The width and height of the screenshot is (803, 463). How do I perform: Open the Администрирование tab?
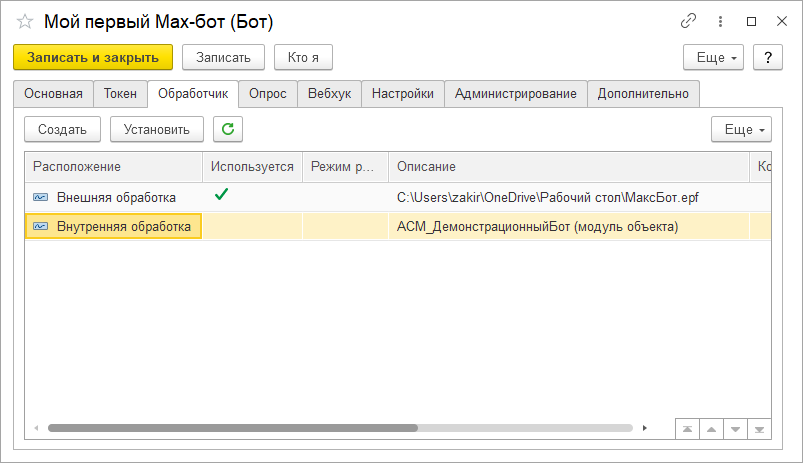point(516,94)
